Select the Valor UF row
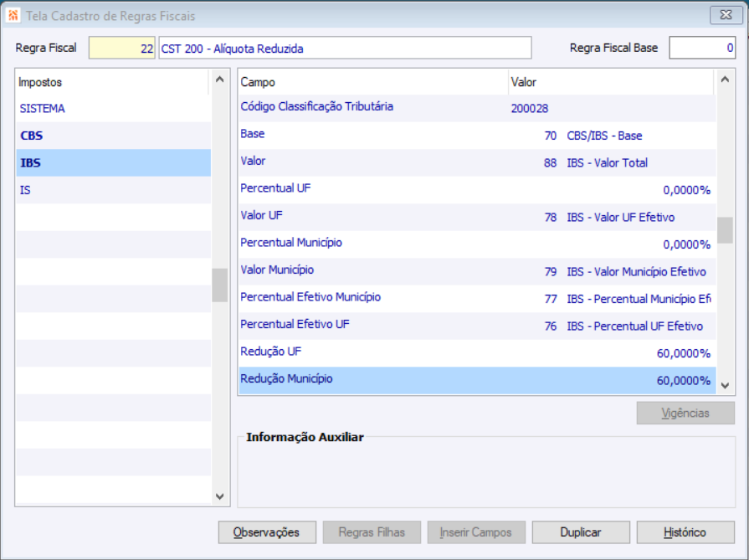Screen dimensions: 749x560 477,218
